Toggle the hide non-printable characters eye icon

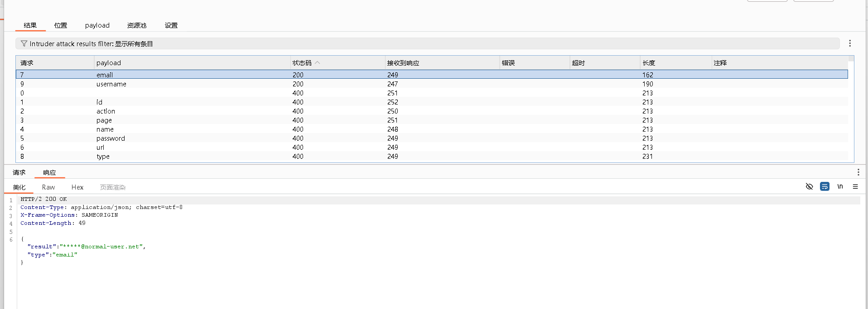809,186
